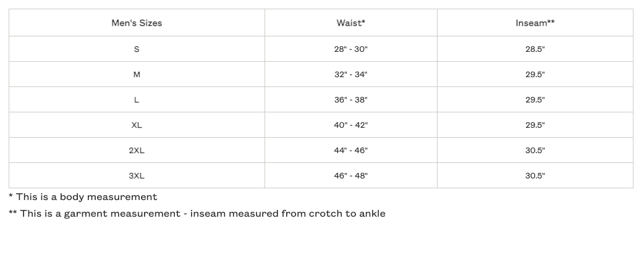Click the 44" - 46" waist cell

tap(351, 150)
